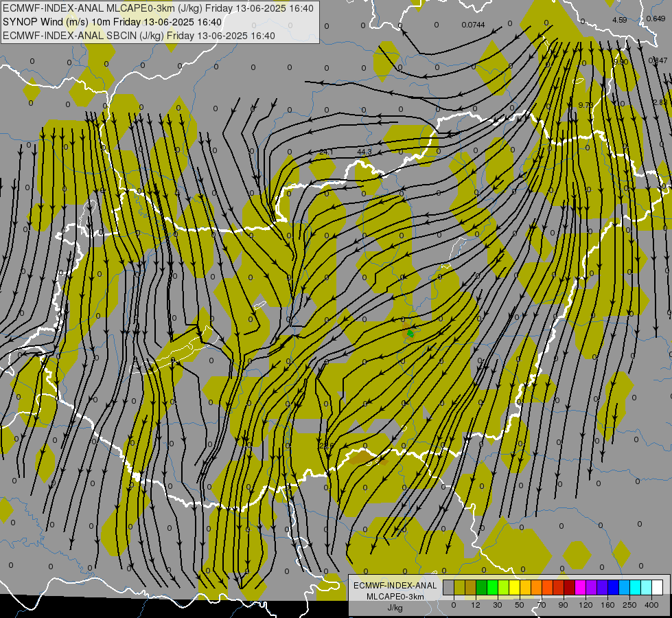This screenshot has height=618, width=672.
Task: Click the legend tick label 12
Action: tap(476, 605)
